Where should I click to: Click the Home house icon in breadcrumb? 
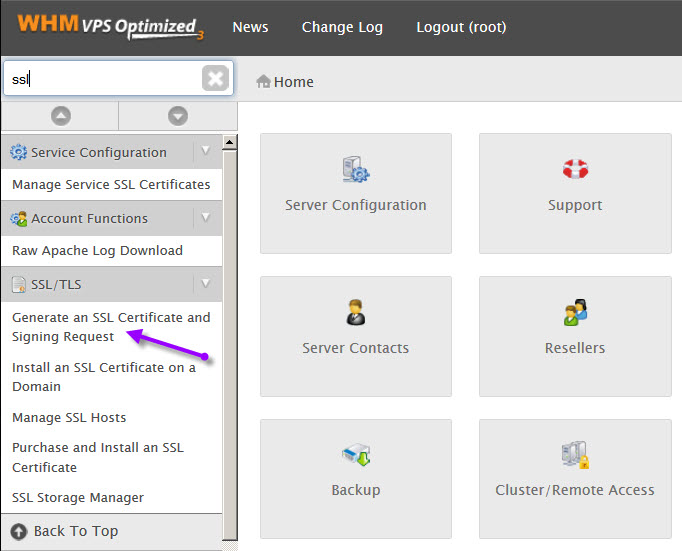pos(264,82)
